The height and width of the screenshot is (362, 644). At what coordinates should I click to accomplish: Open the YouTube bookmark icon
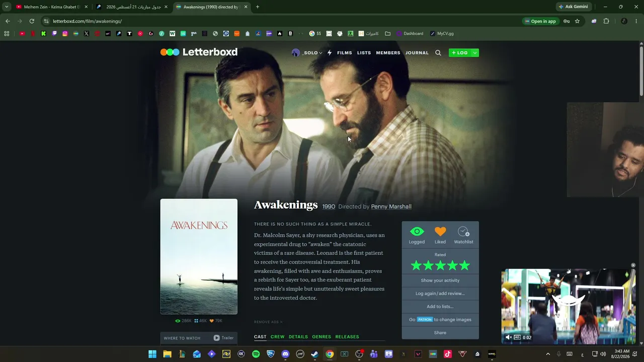(x=22, y=34)
